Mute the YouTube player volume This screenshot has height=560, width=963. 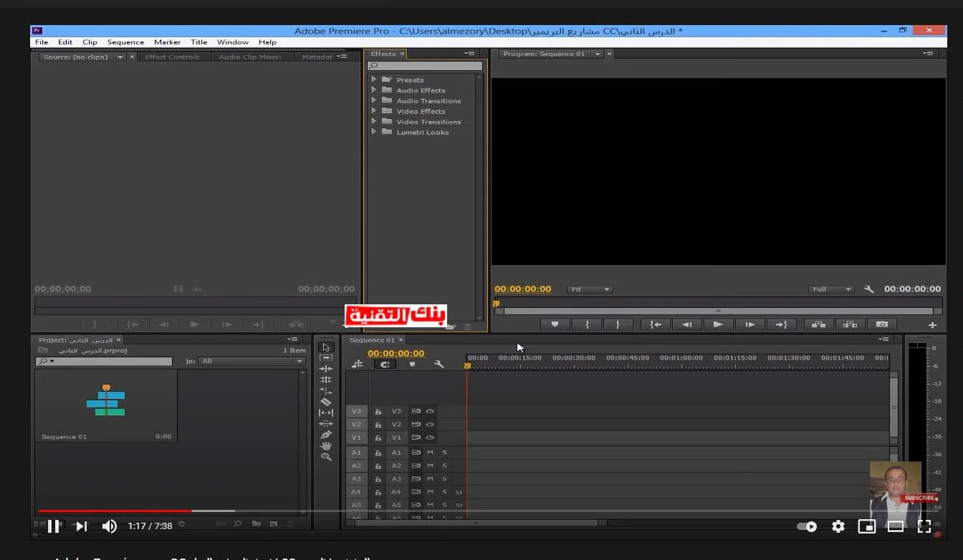pos(109,526)
